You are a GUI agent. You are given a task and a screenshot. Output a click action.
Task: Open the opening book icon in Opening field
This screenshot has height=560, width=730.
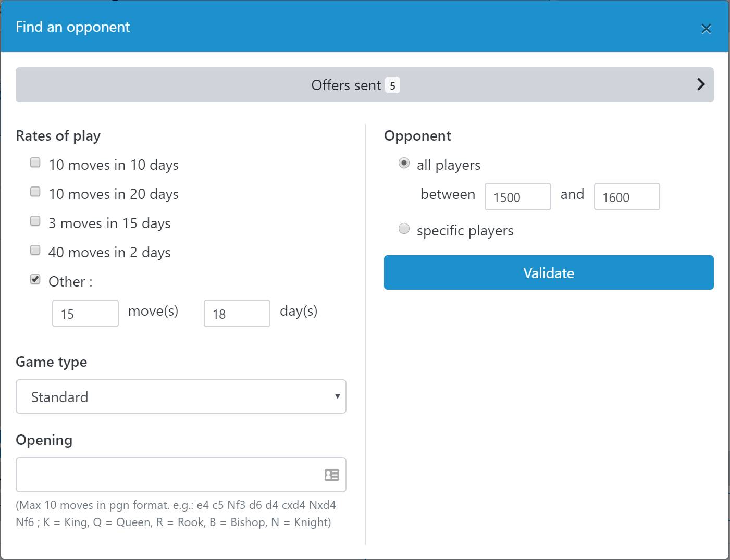point(332,475)
